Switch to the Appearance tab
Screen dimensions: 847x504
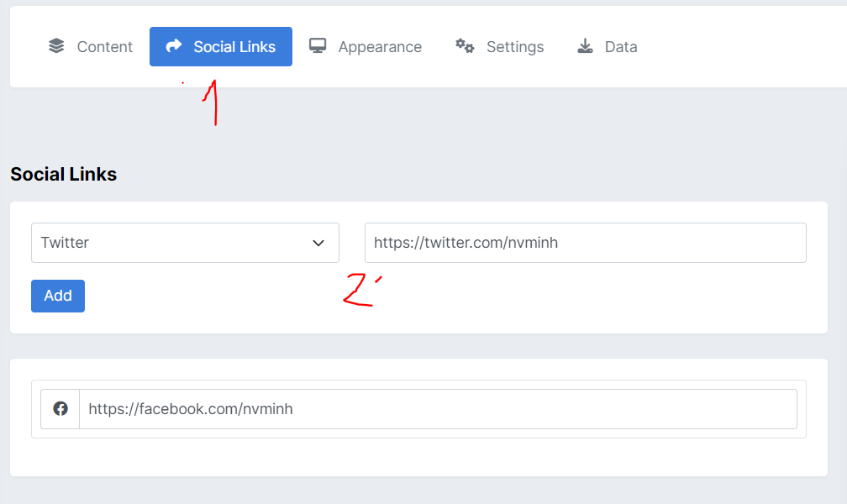click(379, 47)
